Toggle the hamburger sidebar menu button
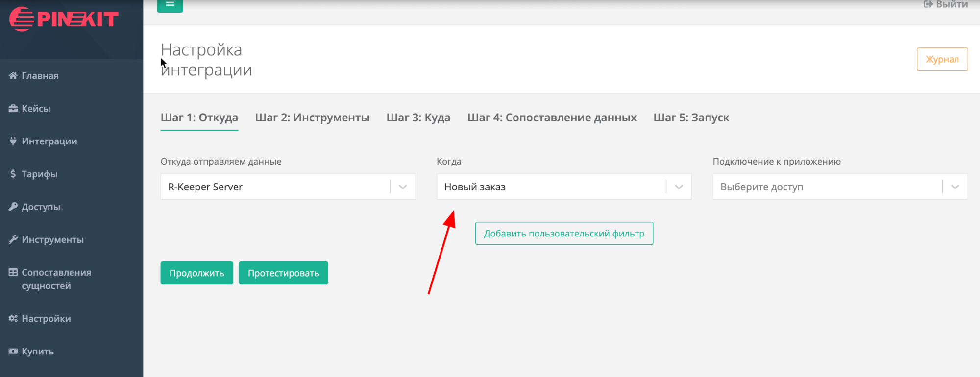The width and height of the screenshot is (980, 377). coord(170,4)
